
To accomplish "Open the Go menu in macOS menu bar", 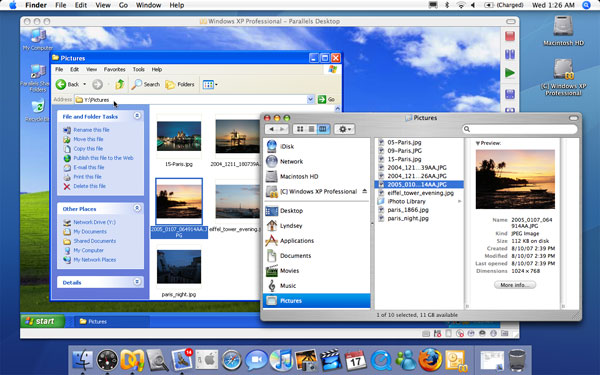I will [123, 5].
